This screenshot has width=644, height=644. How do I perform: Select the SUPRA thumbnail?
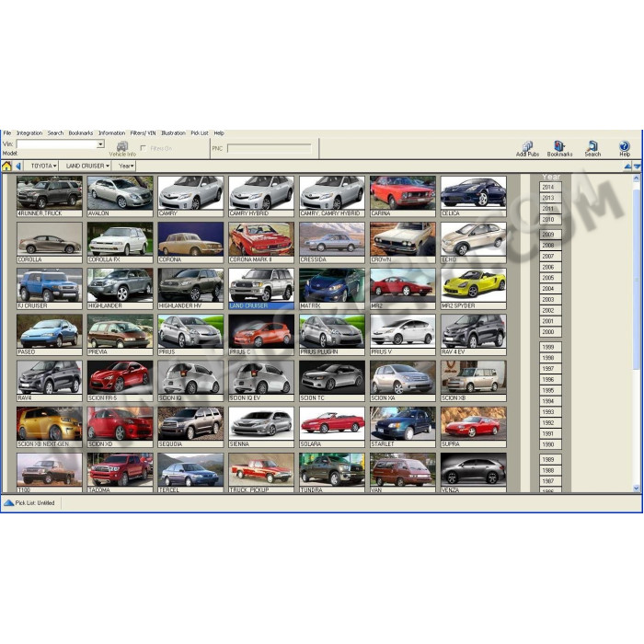tap(473, 427)
